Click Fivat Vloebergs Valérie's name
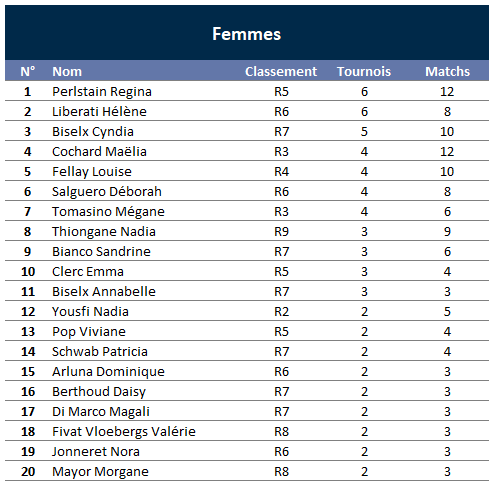This screenshot has width=496, height=487. 124,432
